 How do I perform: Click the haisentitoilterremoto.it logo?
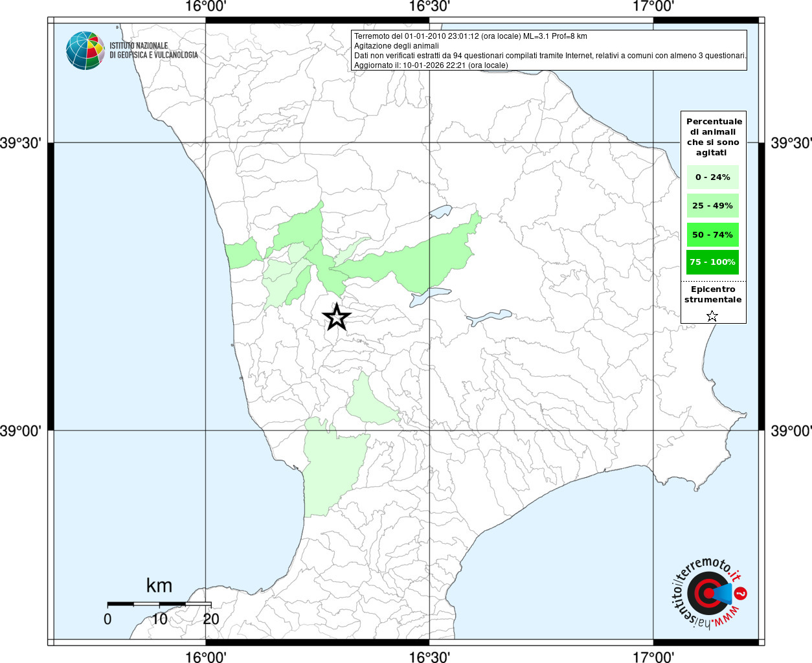[x=708, y=593]
